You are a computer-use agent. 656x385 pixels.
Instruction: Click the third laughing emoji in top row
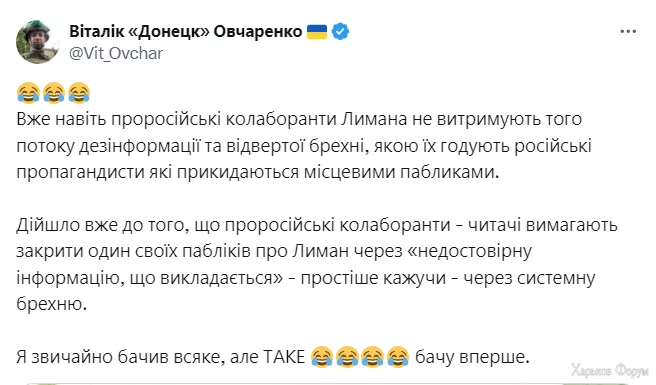tap(79, 92)
